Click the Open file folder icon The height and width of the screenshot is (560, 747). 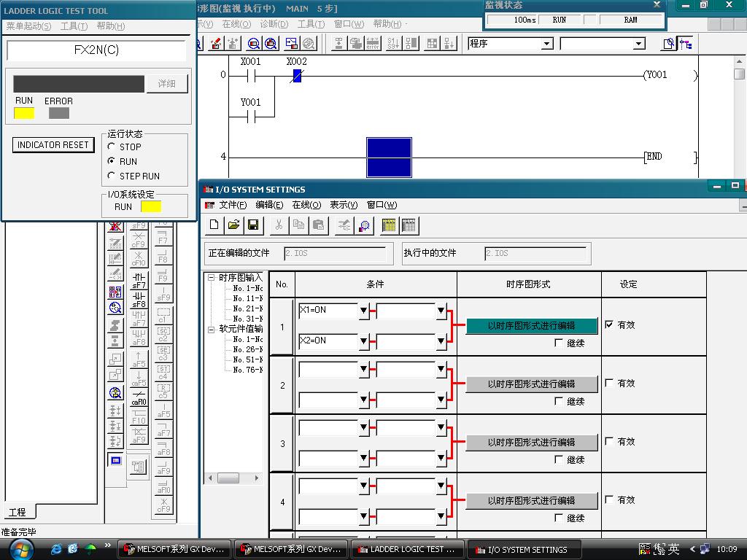pyautogui.click(x=234, y=225)
